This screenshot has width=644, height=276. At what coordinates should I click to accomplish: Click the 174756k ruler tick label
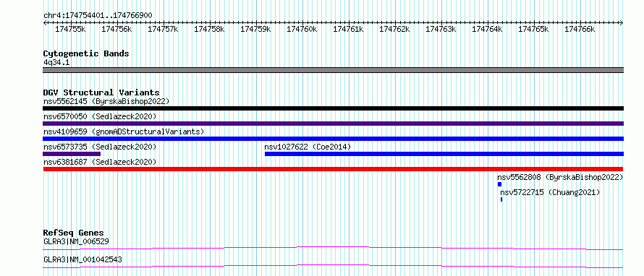click(116, 29)
